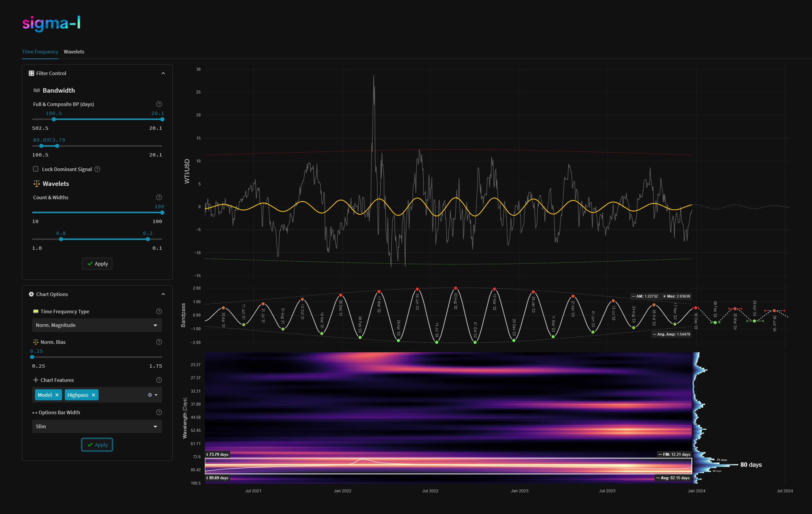The height and width of the screenshot is (514, 812).
Task: Click help icon beside Options Bar Width
Action: point(159,412)
